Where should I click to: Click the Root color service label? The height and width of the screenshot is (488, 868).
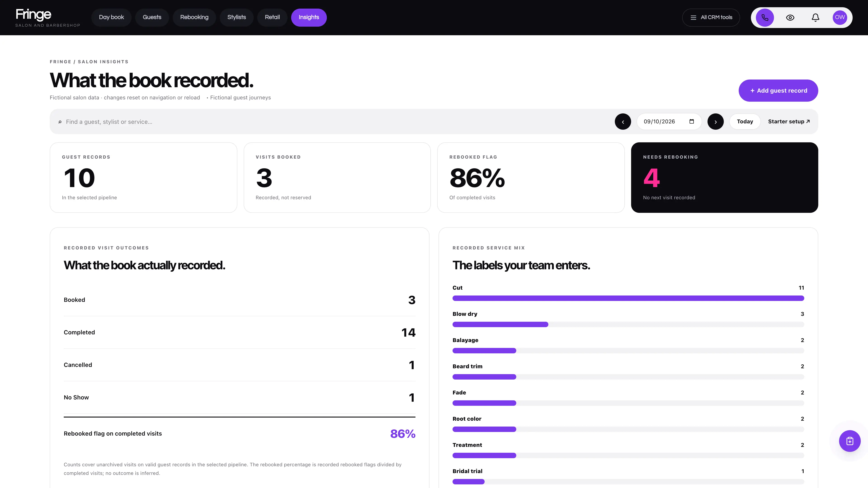467,419
